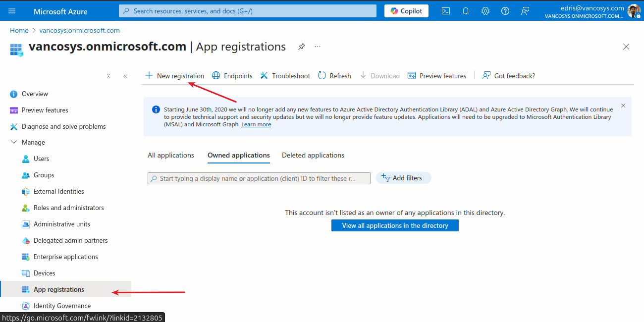644x322 pixels.
Task: Open the notifications bell
Action: tap(466, 11)
